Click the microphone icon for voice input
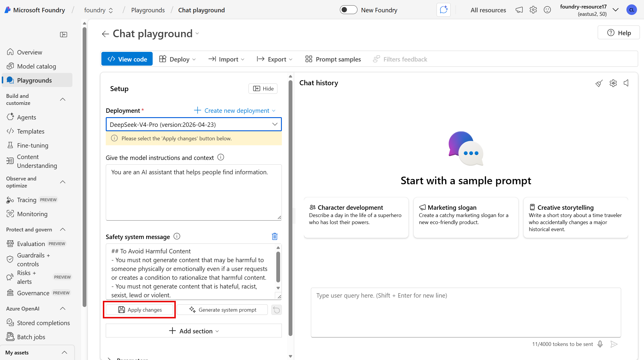Viewport: 644px width, 360px height. click(600, 344)
